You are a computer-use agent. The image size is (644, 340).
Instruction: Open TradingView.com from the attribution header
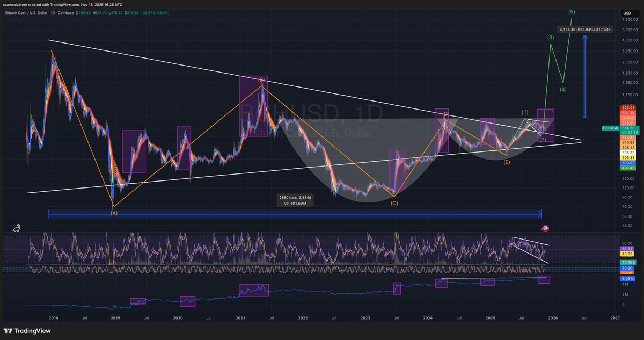[x=64, y=4]
